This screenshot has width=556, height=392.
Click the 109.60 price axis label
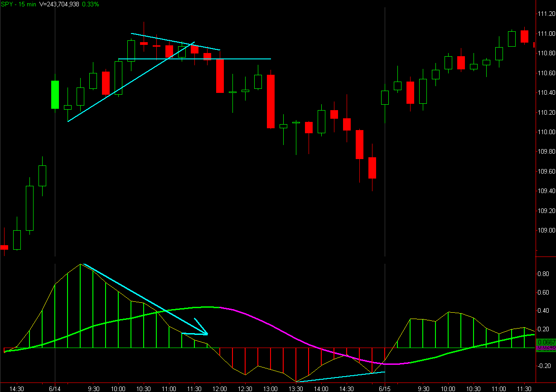(546, 171)
